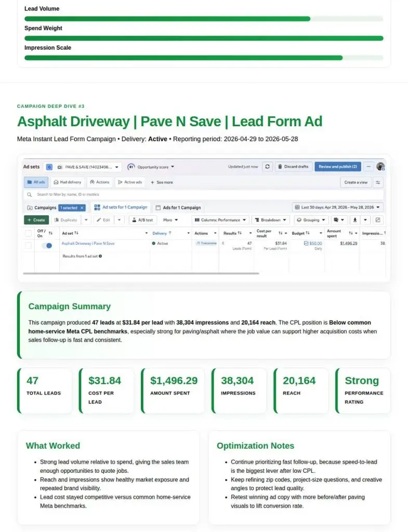Viewport: 408px width, 532px height.
Task: Click the profile avatar in Ads Manager
Action: point(380,167)
